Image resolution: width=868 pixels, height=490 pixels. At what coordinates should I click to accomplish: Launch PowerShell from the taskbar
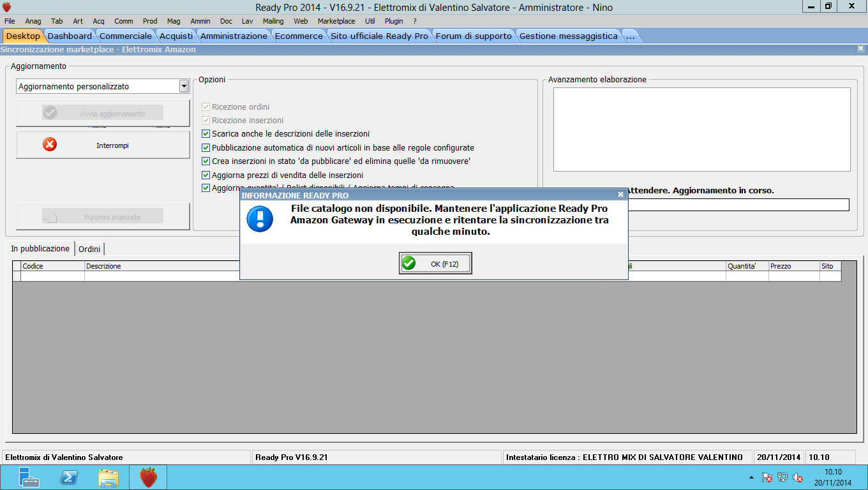click(69, 477)
